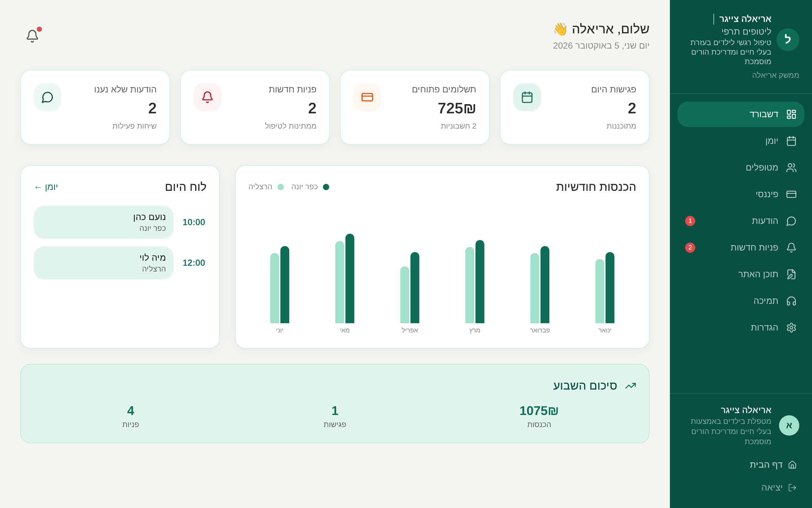Click the light green bar for אפריל

click(405, 295)
